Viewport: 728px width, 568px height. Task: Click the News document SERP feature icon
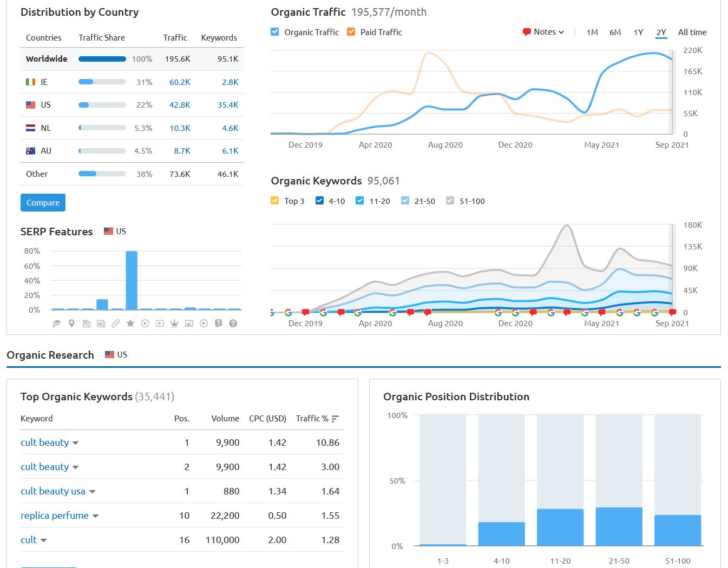click(86, 323)
